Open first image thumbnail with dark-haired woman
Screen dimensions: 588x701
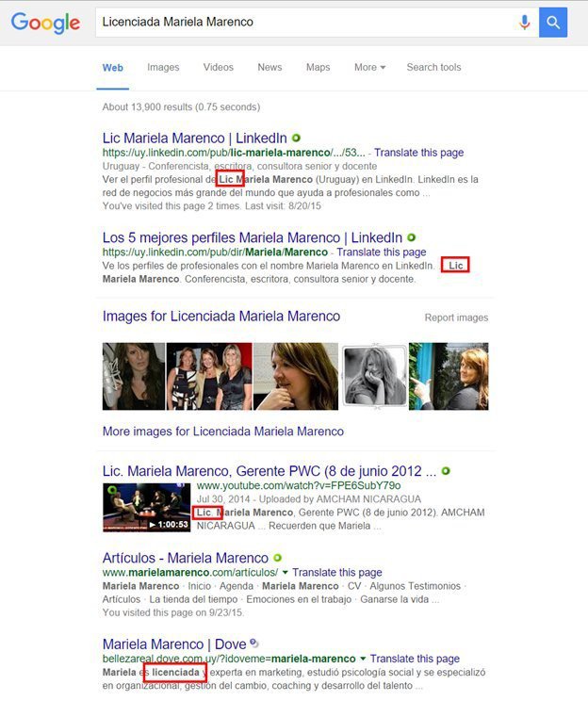[134, 377]
